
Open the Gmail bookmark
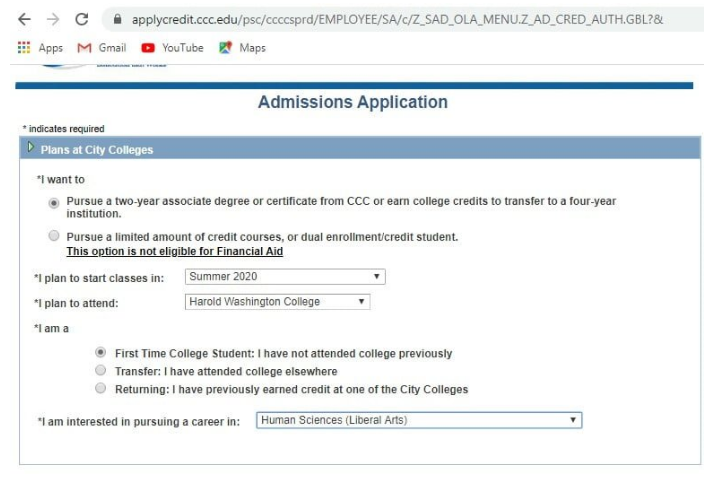click(100, 48)
